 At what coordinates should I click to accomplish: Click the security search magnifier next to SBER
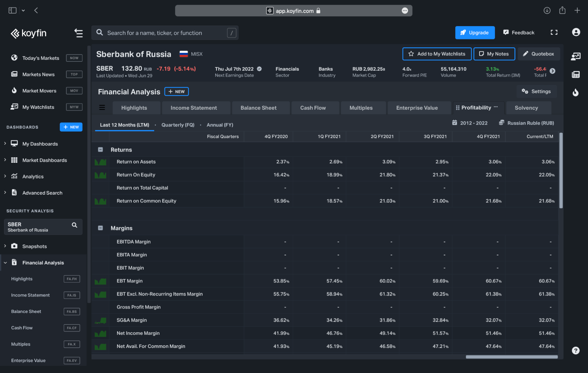pos(74,225)
